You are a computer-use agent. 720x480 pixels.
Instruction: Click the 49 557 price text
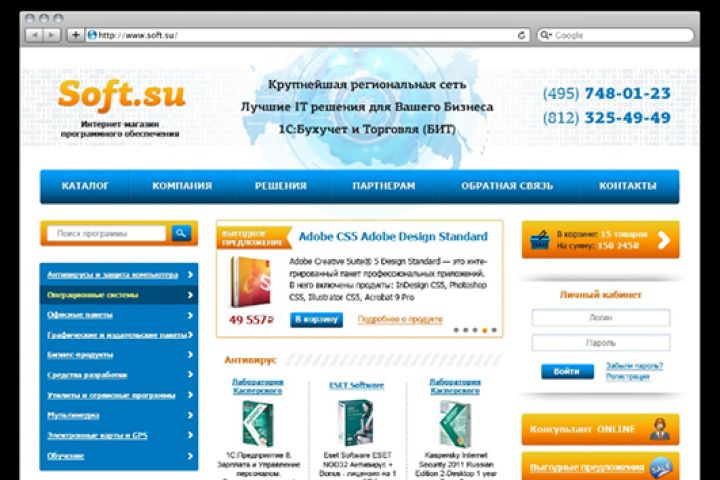(x=251, y=320)
